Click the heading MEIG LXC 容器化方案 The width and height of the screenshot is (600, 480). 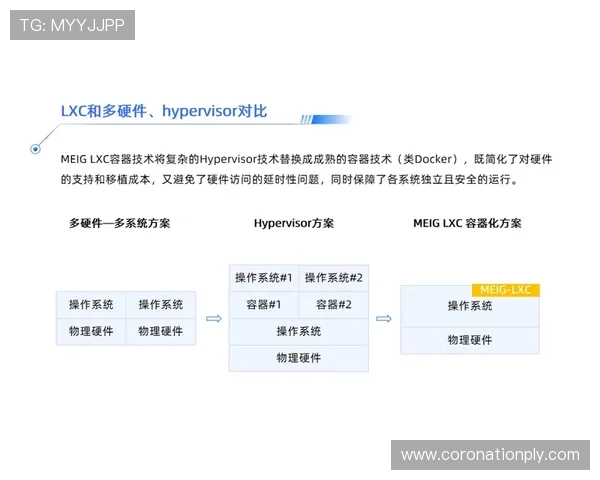pyautogui.click(x=467, y=223)
